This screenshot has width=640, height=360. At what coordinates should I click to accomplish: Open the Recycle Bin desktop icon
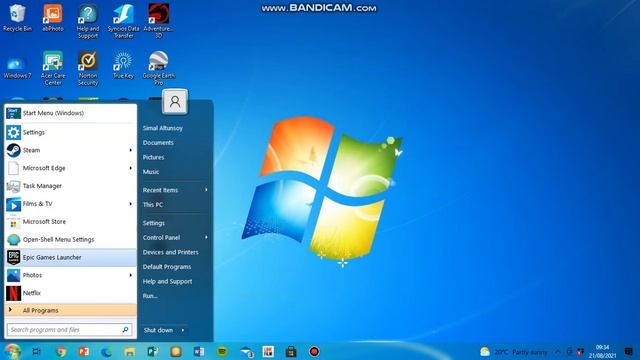point(17,18)
